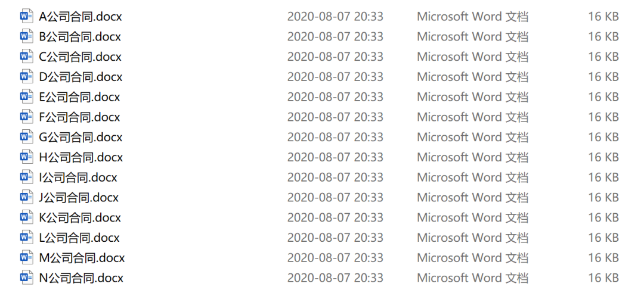Select the H公司合同.docx file name
This screenshot has height=293, width=644.
(81, 157)
